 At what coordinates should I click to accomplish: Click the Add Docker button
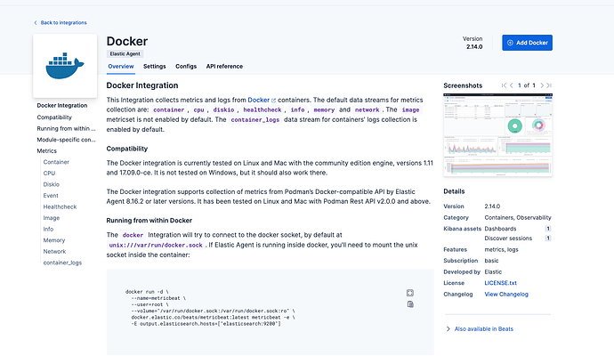tap(527, 43)
